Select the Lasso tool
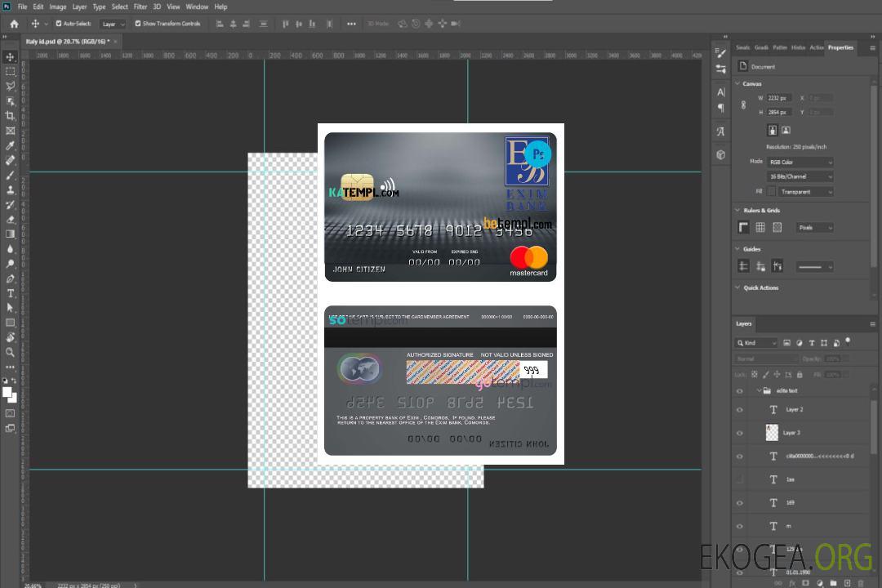Image resolution: width=882 pixels, height=588 pixels. [x=10, y=86]
